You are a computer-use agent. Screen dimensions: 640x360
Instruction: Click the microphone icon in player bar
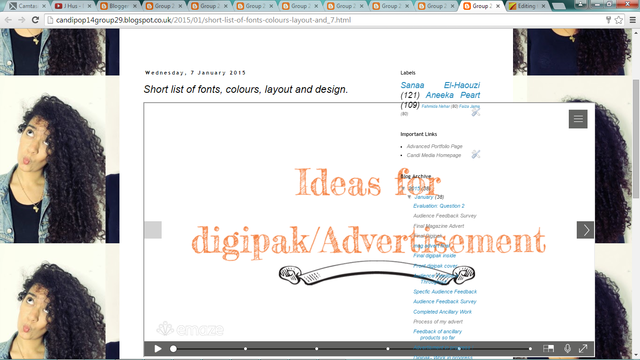[567, 349]
